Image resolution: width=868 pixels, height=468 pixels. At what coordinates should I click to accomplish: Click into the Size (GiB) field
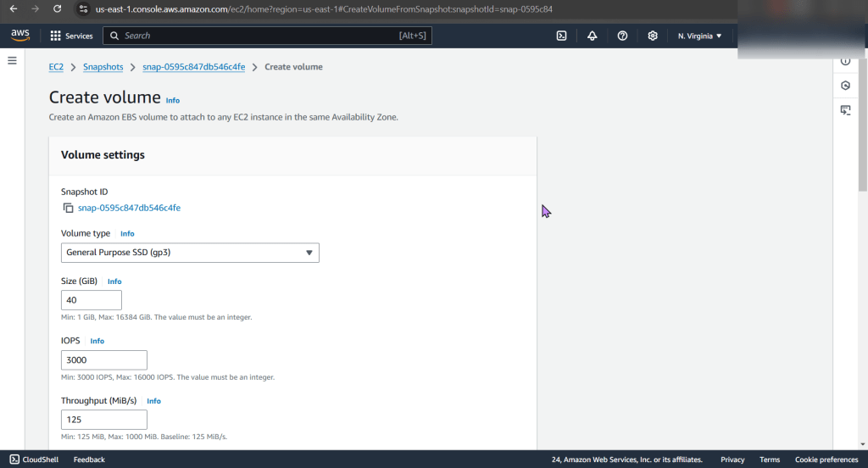coord(92,300)
